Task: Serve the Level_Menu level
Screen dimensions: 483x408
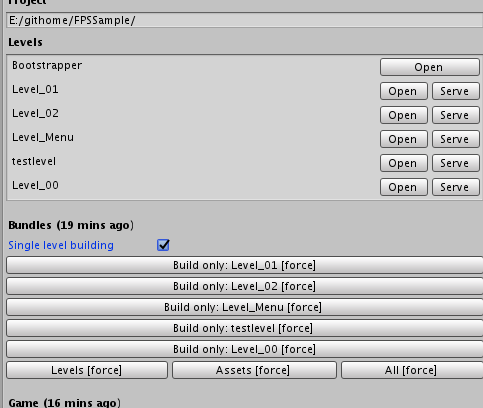Action: (456, 139)
